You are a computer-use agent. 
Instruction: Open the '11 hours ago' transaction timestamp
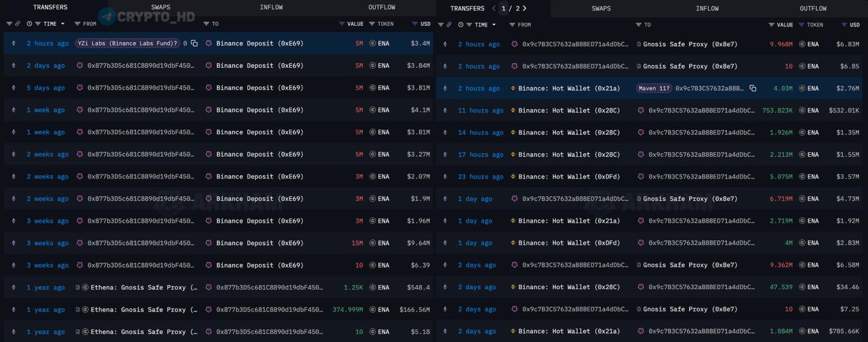point(480,110)
